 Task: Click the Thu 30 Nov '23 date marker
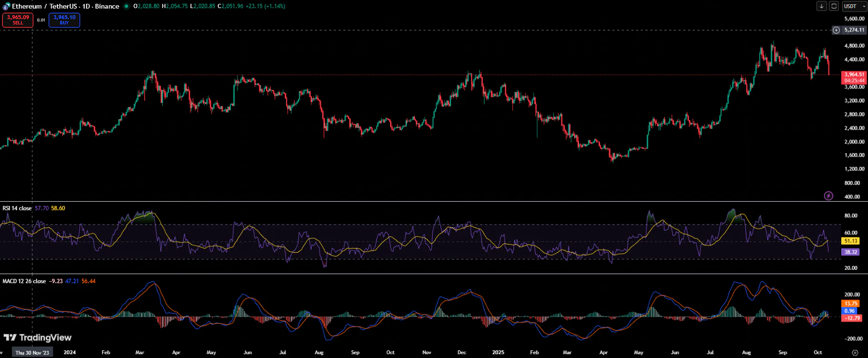pyautogui.click(x=32, y=353)
